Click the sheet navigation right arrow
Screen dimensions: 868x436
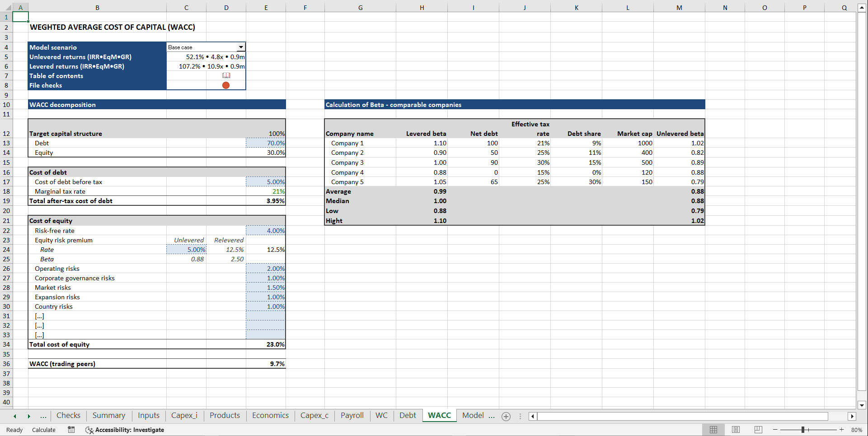tap(29, 416)
